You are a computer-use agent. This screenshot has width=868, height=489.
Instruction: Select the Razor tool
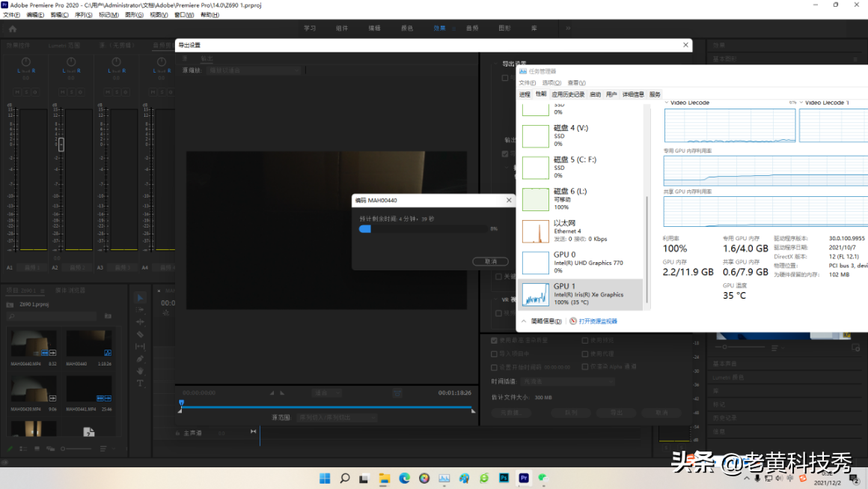140,334
